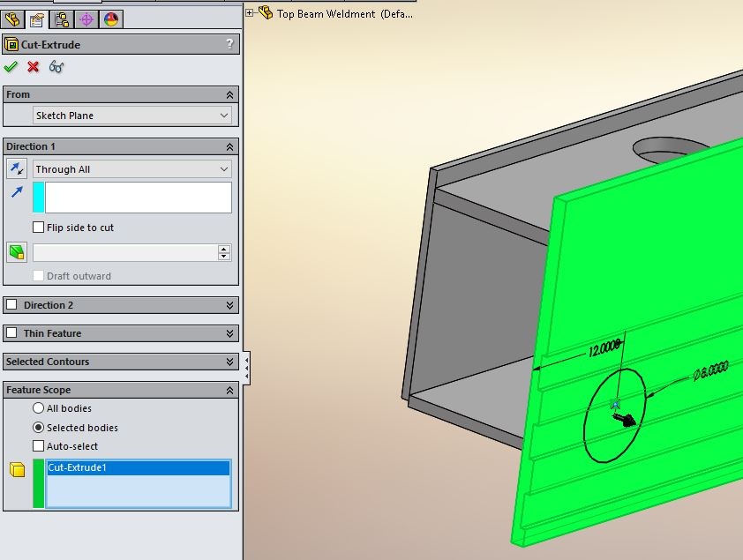The width and height of the screenshot is (743, 560).
Task: Collapse the From section
Action: 229,94
